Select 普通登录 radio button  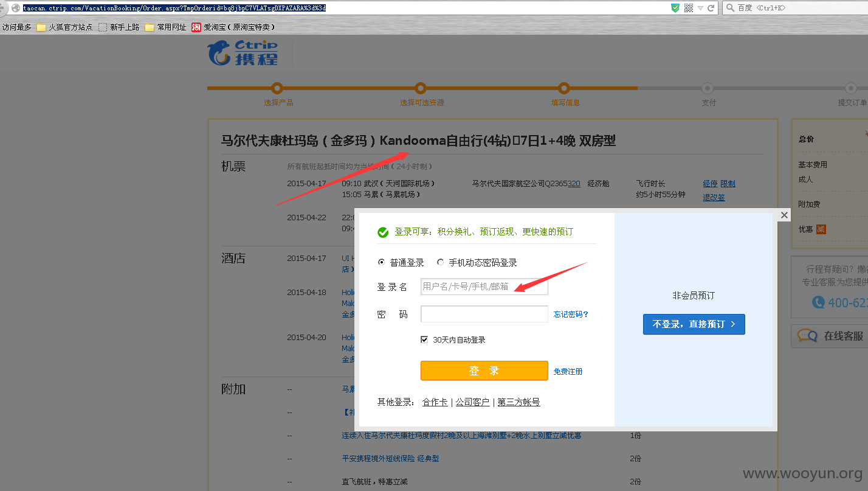point(381,263)
